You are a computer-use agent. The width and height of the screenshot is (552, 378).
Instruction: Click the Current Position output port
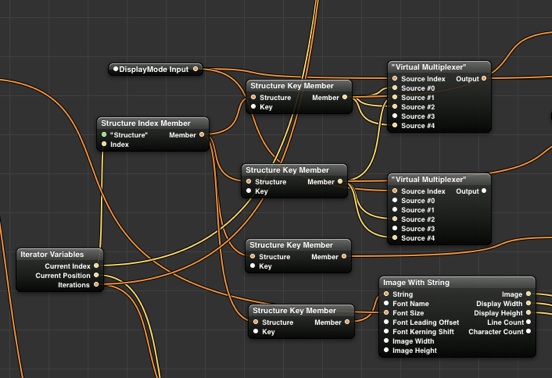96,275
